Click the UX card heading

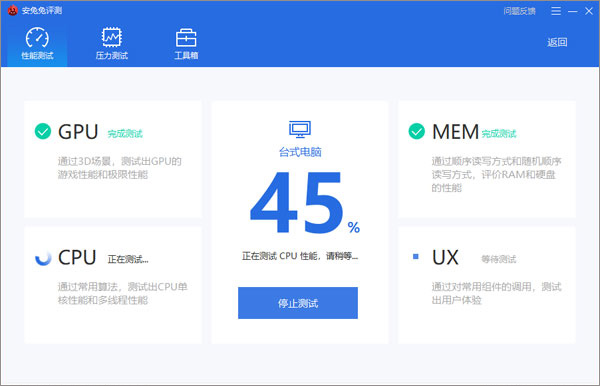(445, 257)
